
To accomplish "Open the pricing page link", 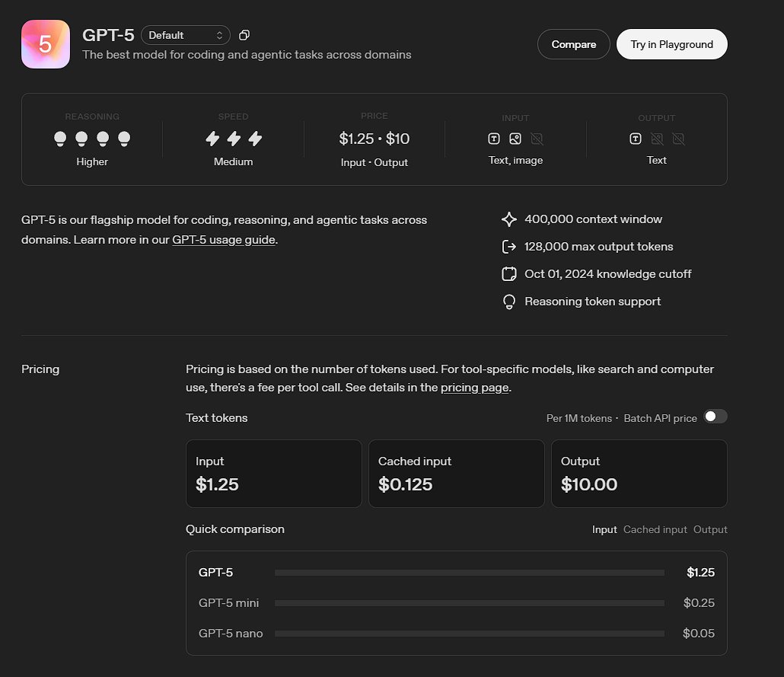I will point(474,388).
